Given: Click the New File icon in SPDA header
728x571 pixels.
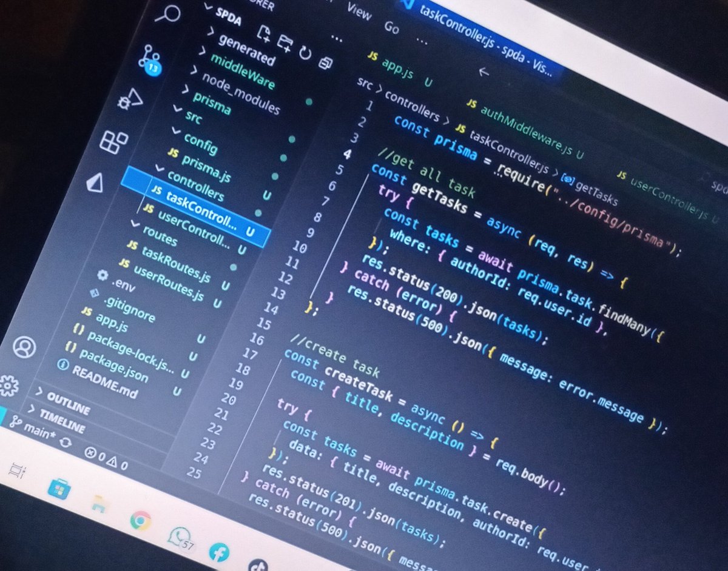Looking at the screenshot, I should (x=264, y=32).
